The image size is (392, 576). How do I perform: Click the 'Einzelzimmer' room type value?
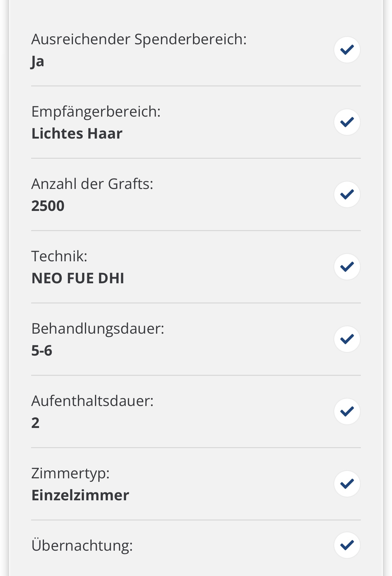tap(80, 495)
